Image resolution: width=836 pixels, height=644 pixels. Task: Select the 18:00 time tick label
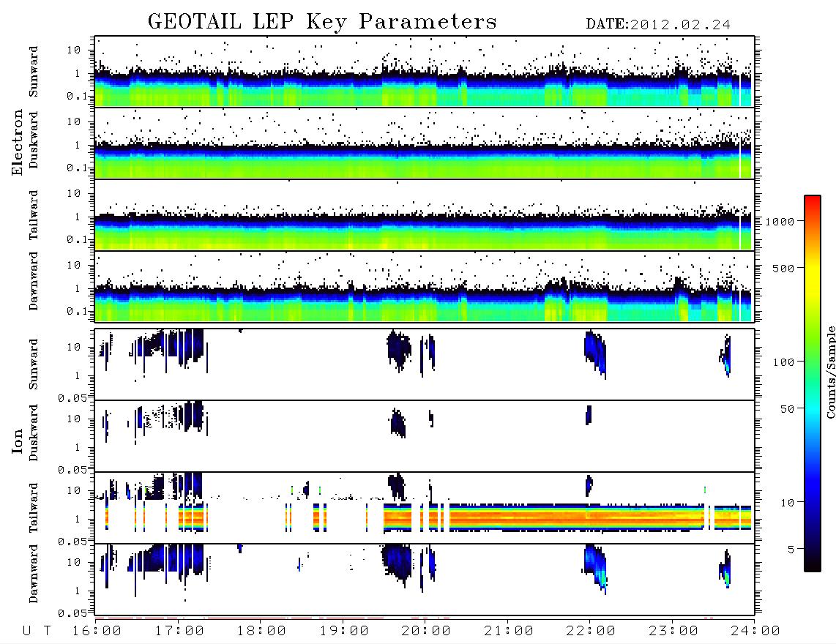tap(261, 631)
